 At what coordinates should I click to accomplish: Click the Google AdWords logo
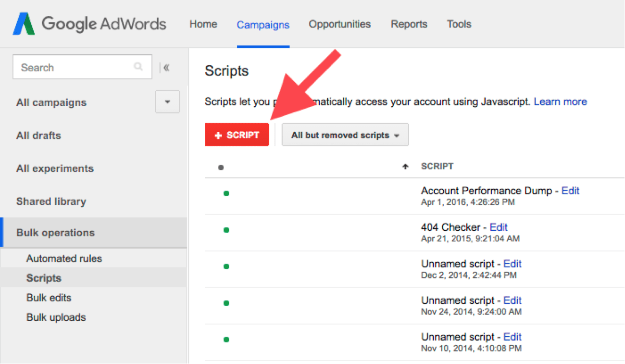point(89,24)
